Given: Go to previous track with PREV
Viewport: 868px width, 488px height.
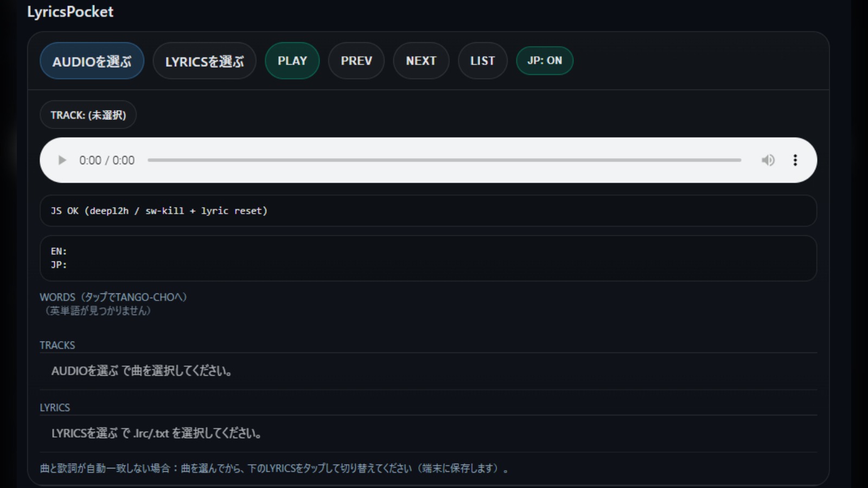Looking at the screenshot, I should (x=356, y=61).
